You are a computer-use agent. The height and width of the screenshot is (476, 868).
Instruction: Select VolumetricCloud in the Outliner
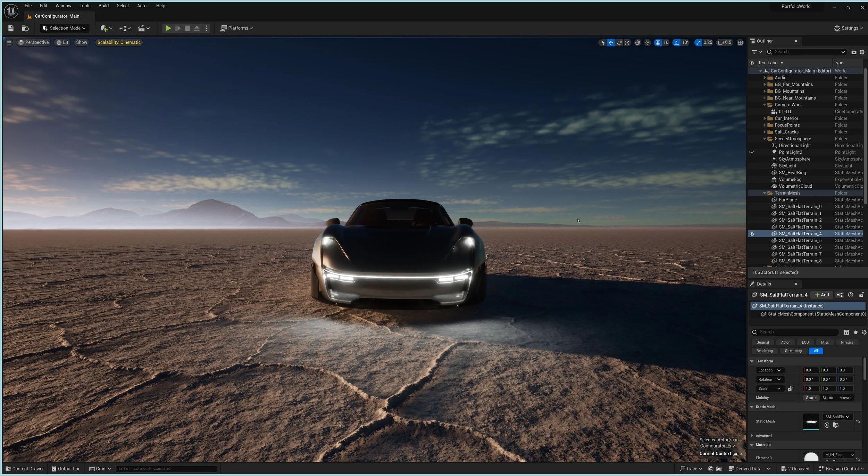pyautogui.click(x=795, y=186)
